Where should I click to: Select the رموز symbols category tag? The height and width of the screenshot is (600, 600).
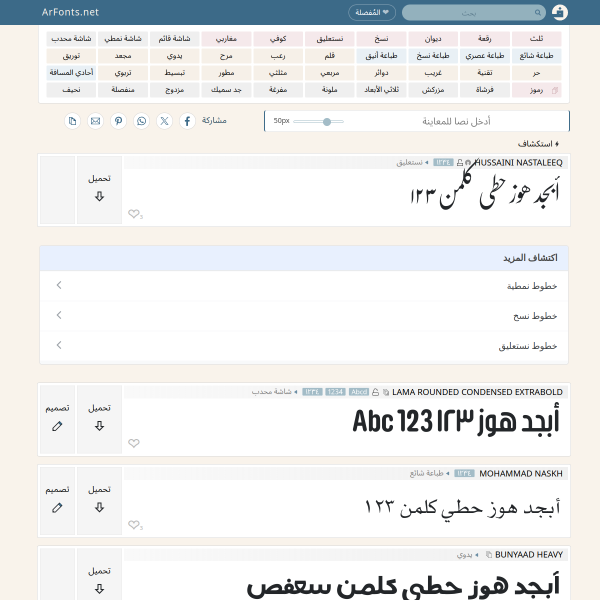pyautogui.click(x=536, y=90)
